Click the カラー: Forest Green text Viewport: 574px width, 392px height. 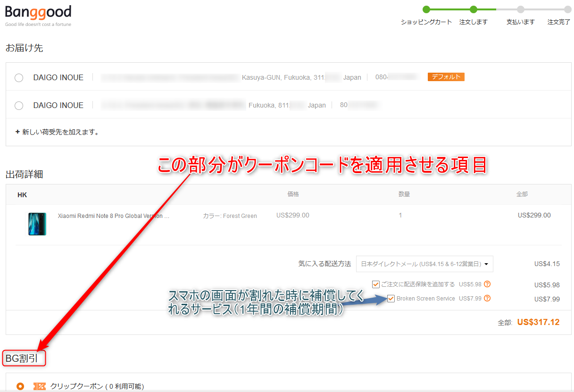[230, 216]
